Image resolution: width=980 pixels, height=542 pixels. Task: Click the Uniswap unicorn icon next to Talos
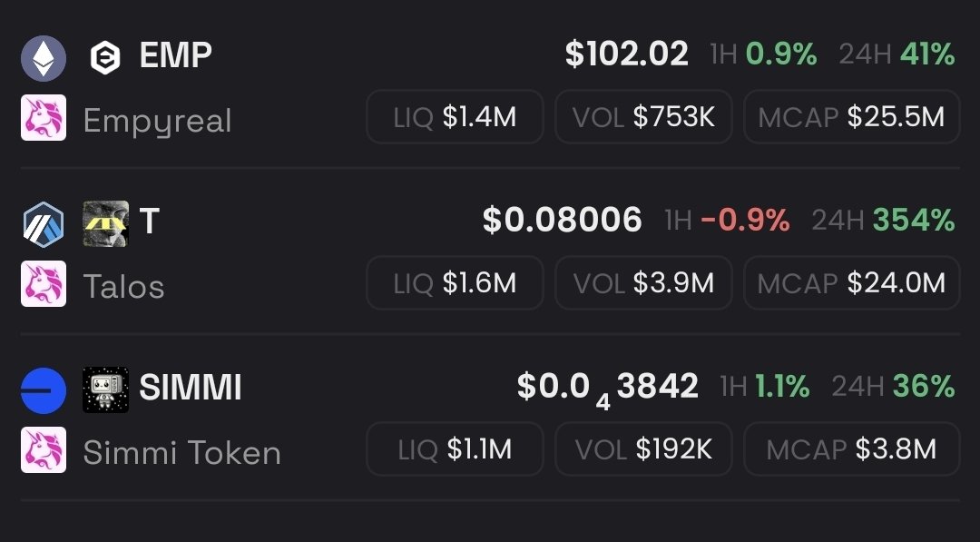pos(44,284)
